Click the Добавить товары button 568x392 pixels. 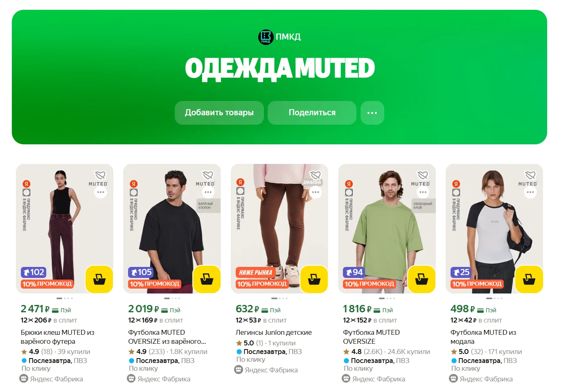(x=219, y=113)
